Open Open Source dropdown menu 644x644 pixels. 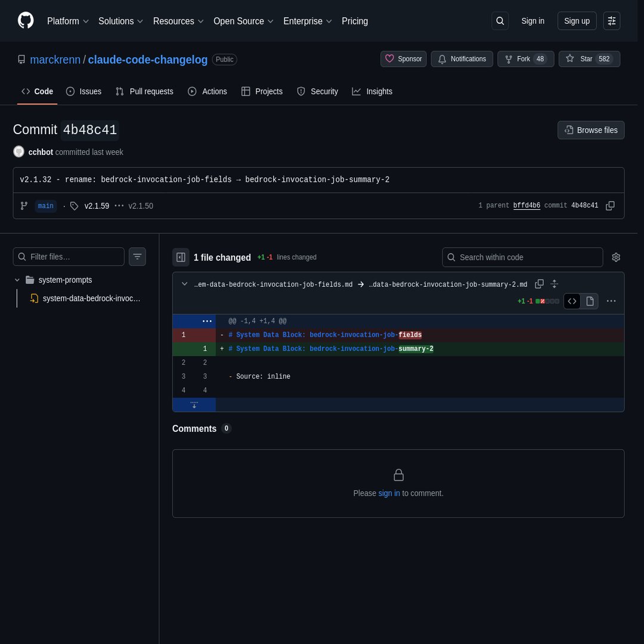[x=243, y=21]
